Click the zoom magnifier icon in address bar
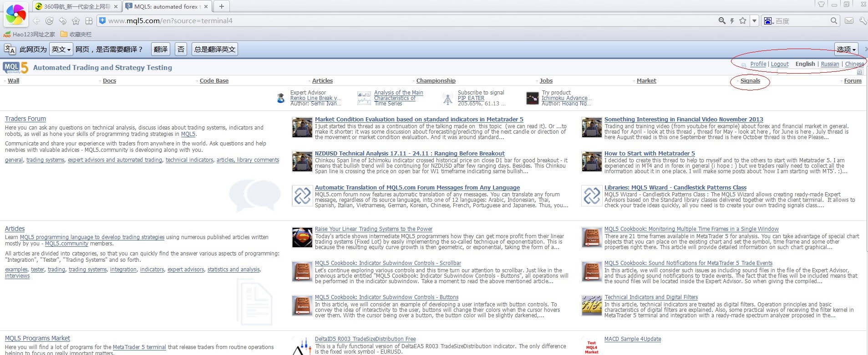 coord(722,20)
